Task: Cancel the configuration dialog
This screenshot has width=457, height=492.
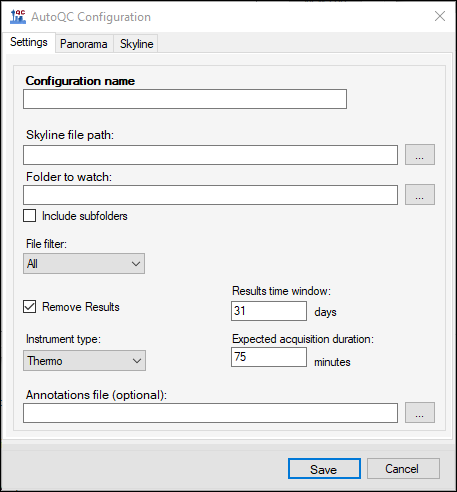Action: (403, 468)
